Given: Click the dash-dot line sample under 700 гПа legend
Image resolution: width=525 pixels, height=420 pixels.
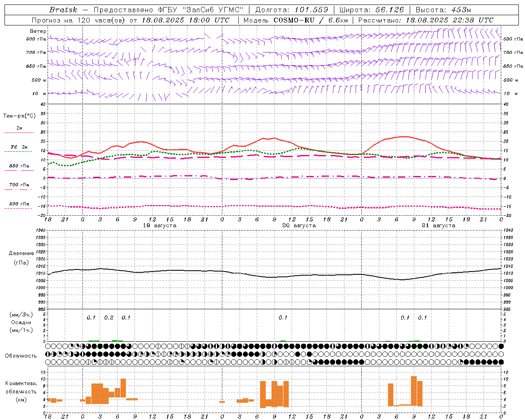Looking at the screenshot, I should click(x=18, y=189).
